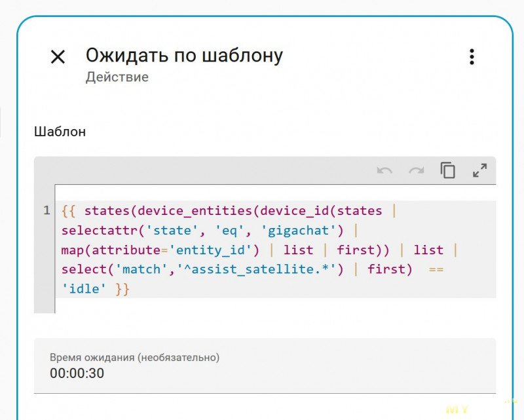This screenshot has width=524, height=420.
Task: Click the 00:00:30 timeout value
Action: [x=77, y=373]
